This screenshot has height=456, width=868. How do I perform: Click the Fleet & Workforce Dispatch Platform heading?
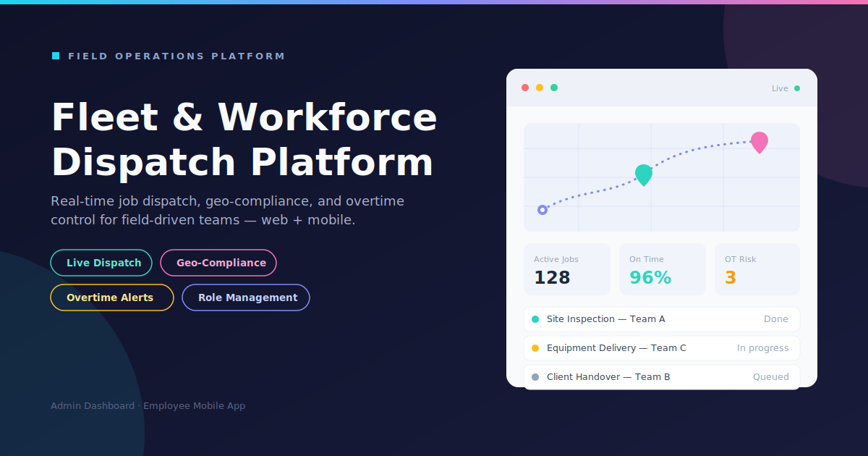tap(244, 139)
